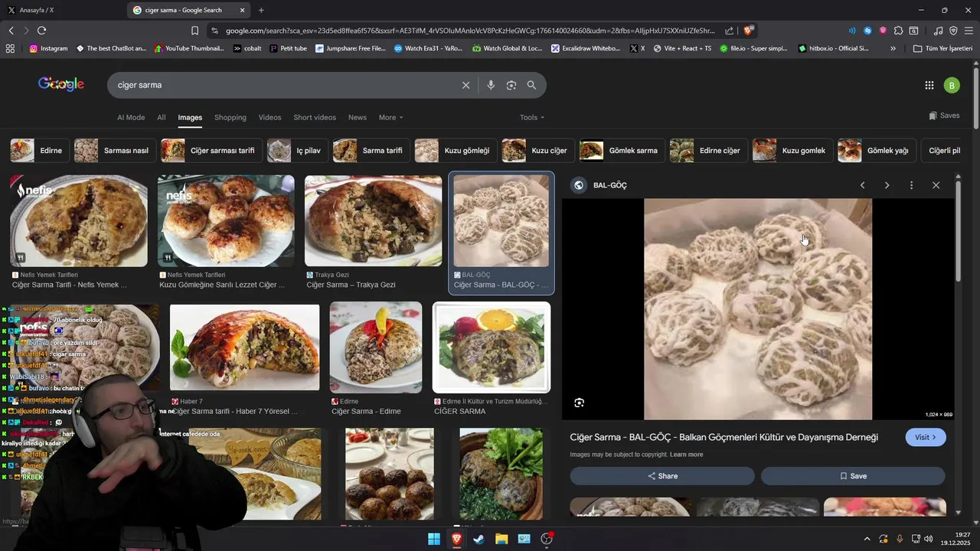
Task: Switch to the Short videos tab
Action: 315,117
